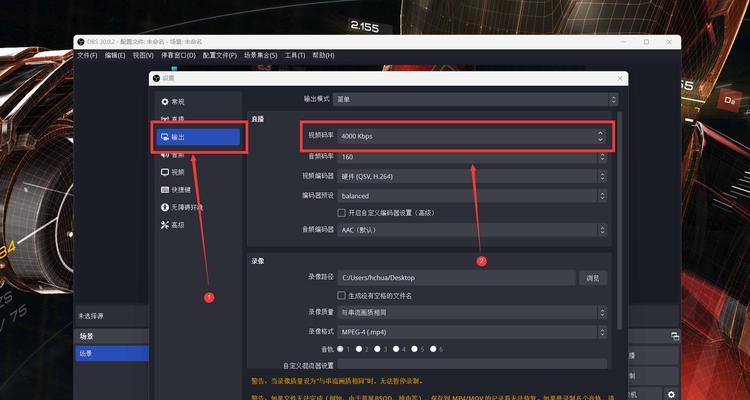This screenshot has width=750, height=400.
Task: Select the 场景 item in scenes list
Action: point(112,354)
